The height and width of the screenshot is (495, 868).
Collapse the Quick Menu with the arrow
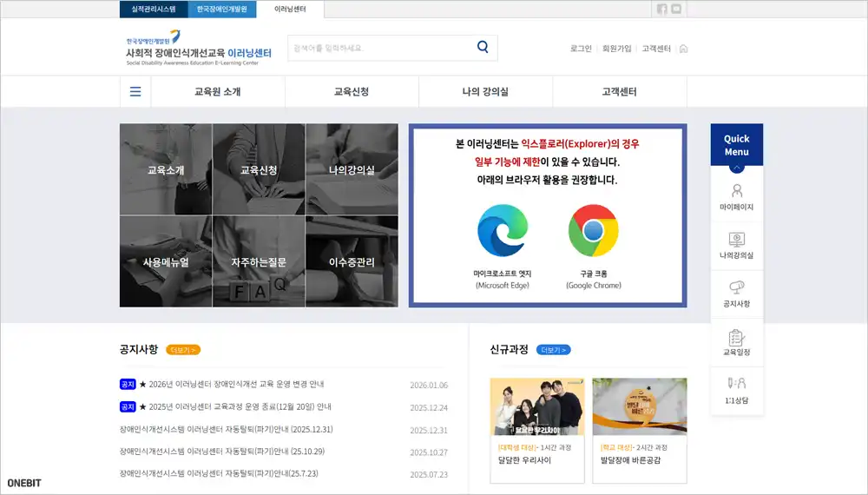(x=736, y=168)
